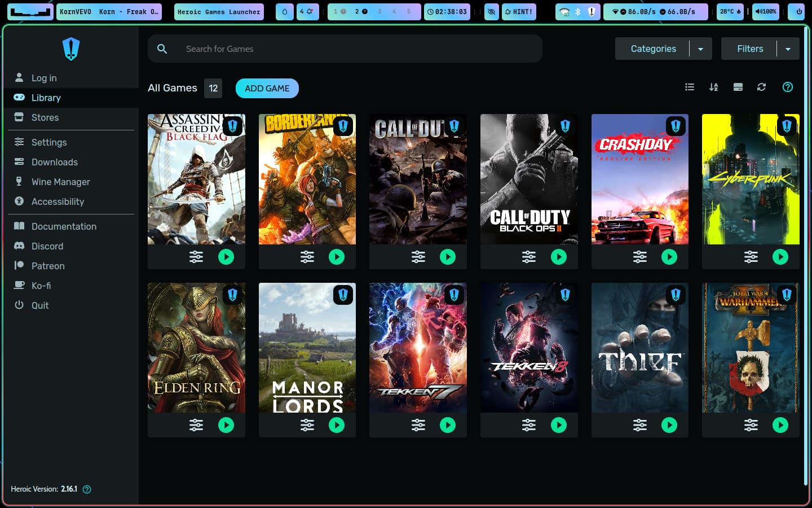Open Downloads page
Image resolution: width=812 pixels, height=508 pixels.
71,162
